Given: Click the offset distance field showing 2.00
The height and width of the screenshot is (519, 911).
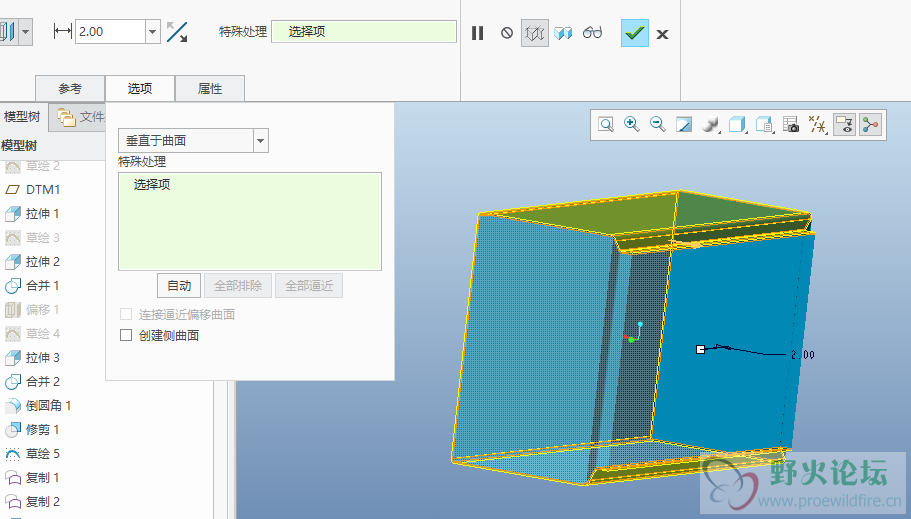Looking at the screenshot, I should 110,31.
